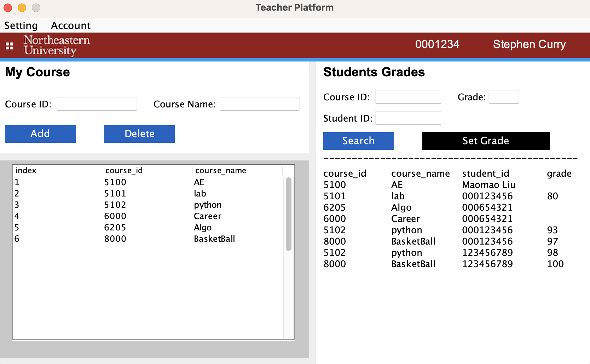Click the course table vertical scrollbar

click(x=289, y=214)
